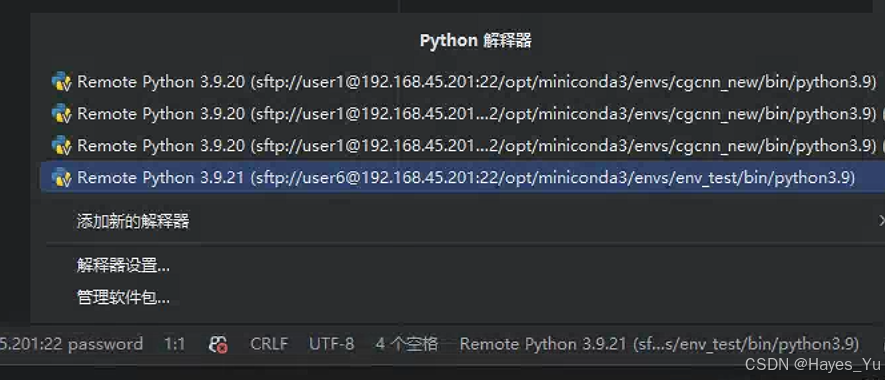
Task: Click Python icon of the topmost cgcnn_new interpreter
Action: point(62,82)
